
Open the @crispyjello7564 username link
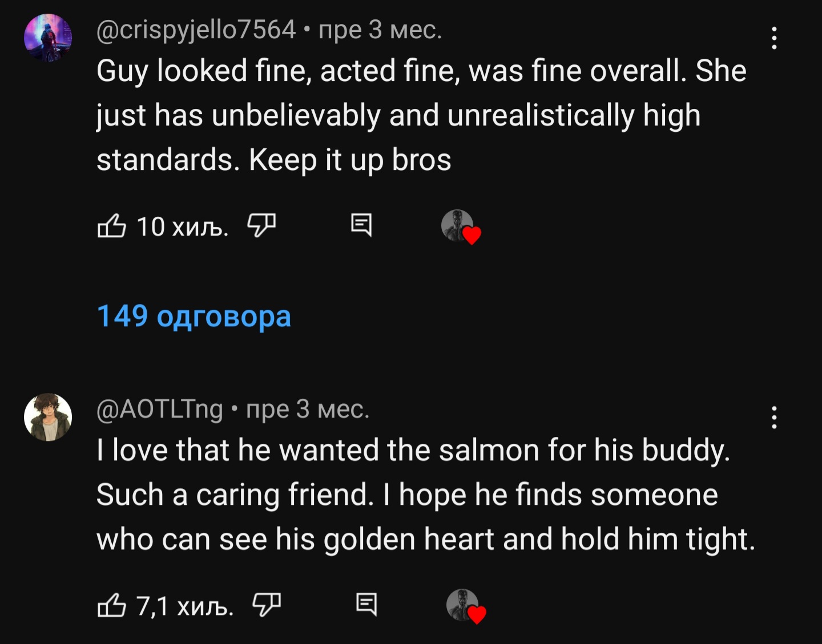(196, 30)
